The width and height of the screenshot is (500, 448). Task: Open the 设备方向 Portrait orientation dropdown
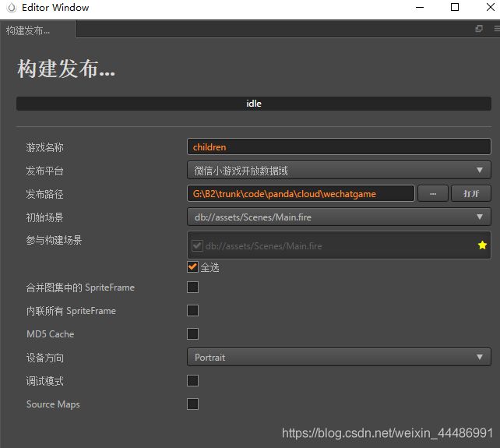[339, 357]
